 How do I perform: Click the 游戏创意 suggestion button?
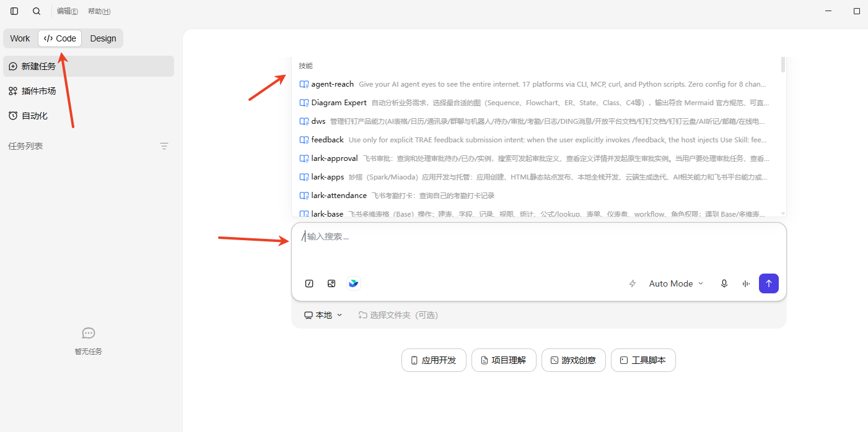pyautogui.click(x=574, y=360)
